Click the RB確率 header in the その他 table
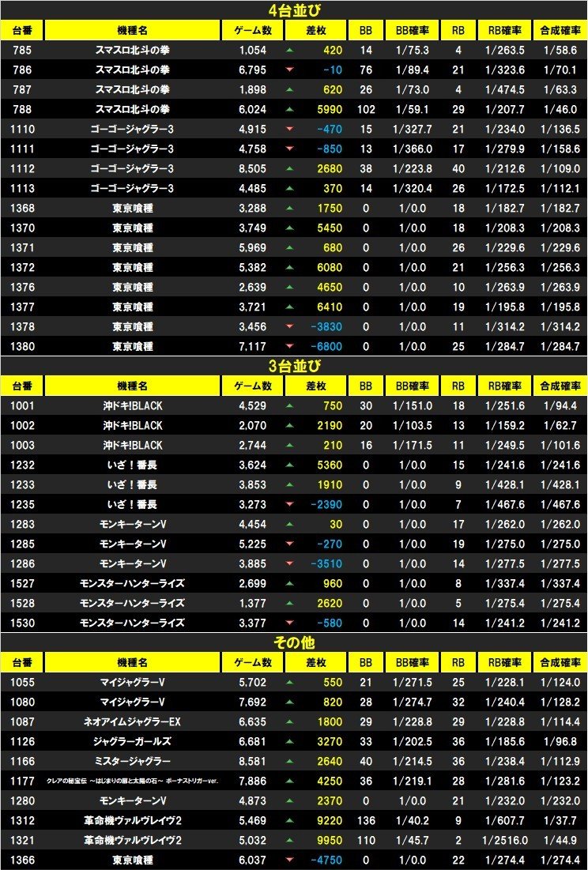This screenshot has width=588, height=870. pos(504,662)
